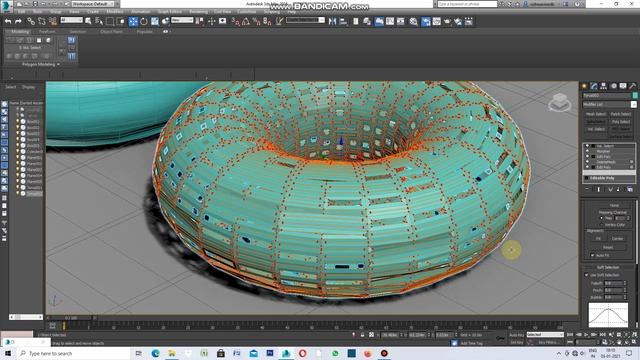Switch to the Populate ribbon tab

pos(144,31)
